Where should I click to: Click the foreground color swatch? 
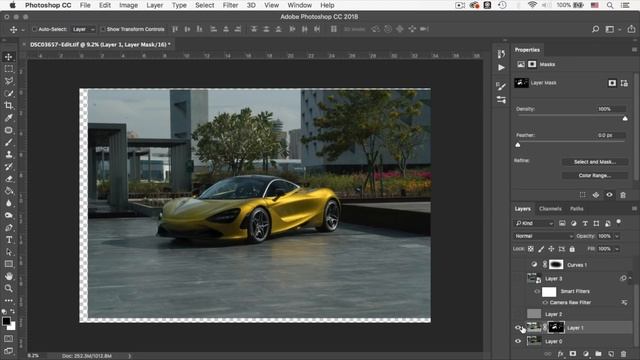pos(6,321)
